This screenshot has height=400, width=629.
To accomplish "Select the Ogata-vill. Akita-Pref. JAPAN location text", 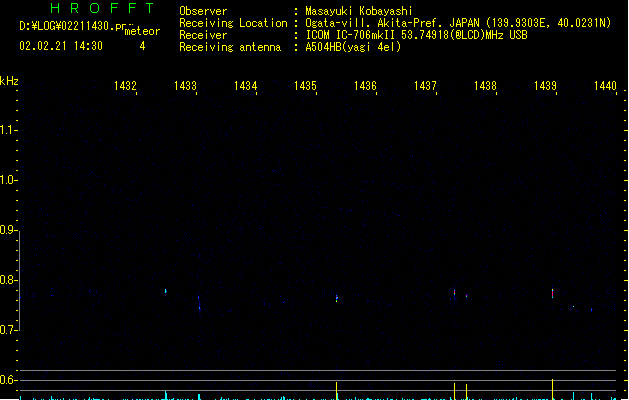I will click(x=458, y=23).
